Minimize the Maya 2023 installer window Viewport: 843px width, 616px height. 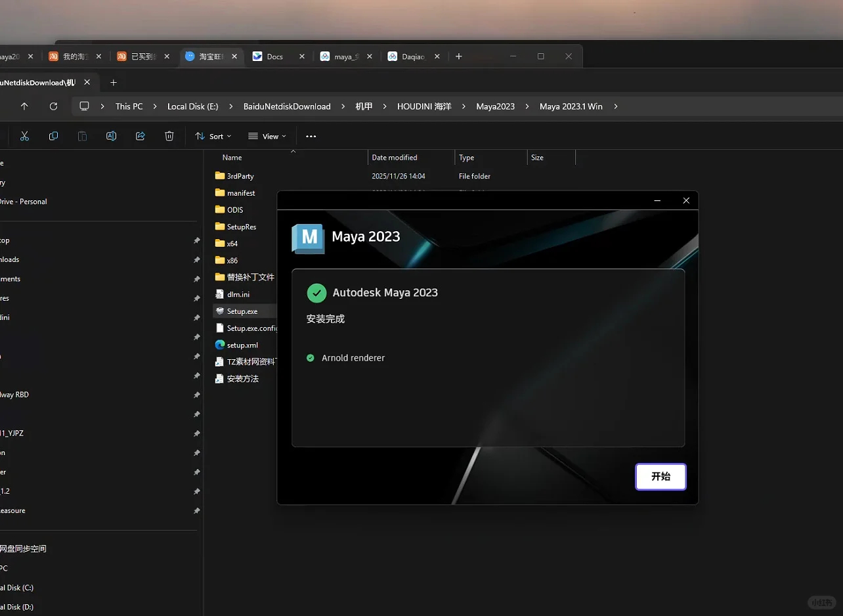tap(657, 201)
